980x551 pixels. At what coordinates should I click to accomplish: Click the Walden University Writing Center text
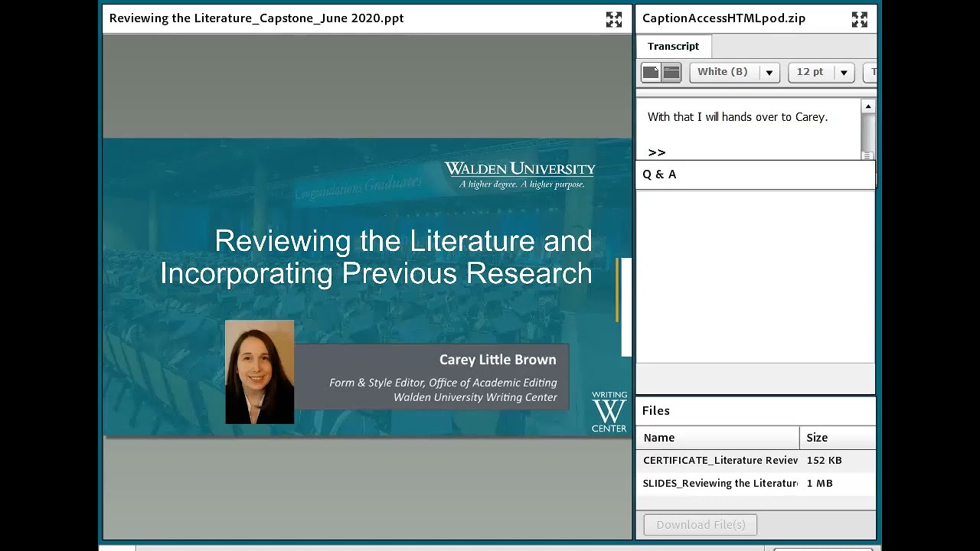pos(475,397)
